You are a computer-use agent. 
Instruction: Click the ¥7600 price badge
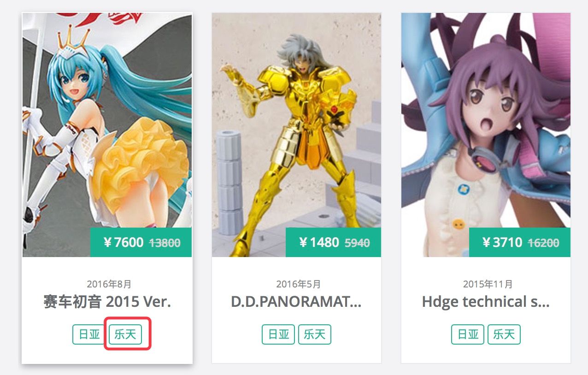[141, 242]
